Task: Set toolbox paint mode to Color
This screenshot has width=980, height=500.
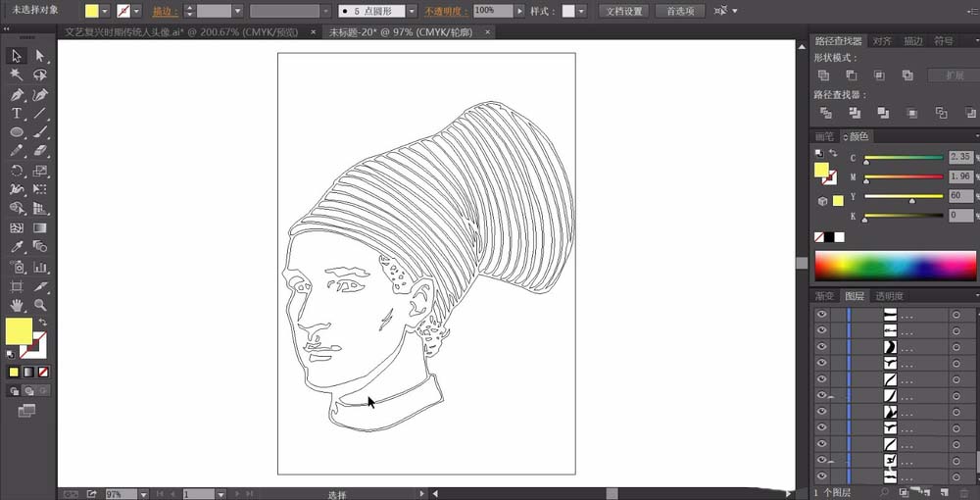Action: [x=14, y=373]
